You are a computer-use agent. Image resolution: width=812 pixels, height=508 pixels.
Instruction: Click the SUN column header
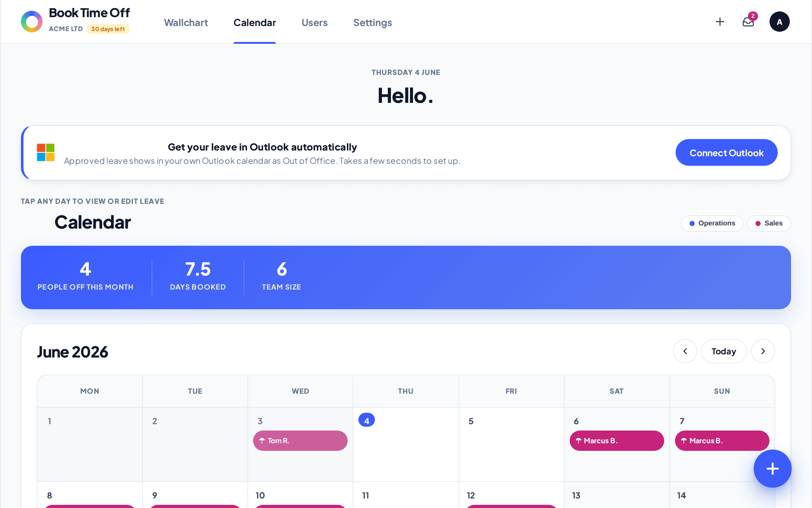[722, 391]
